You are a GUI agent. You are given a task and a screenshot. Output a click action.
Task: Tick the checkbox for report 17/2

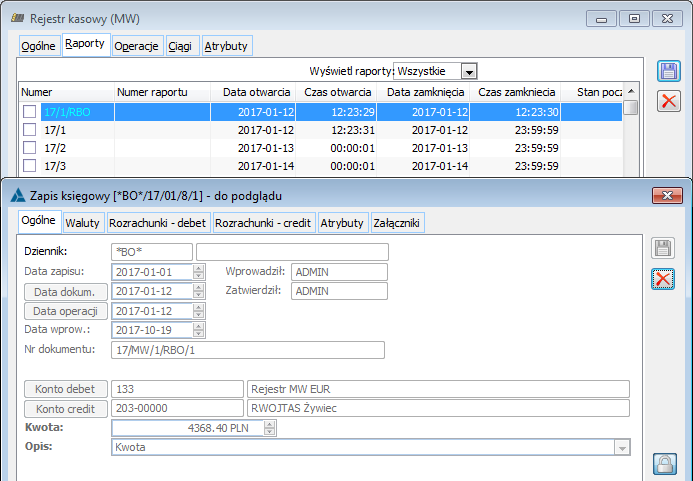pos(30,148)
